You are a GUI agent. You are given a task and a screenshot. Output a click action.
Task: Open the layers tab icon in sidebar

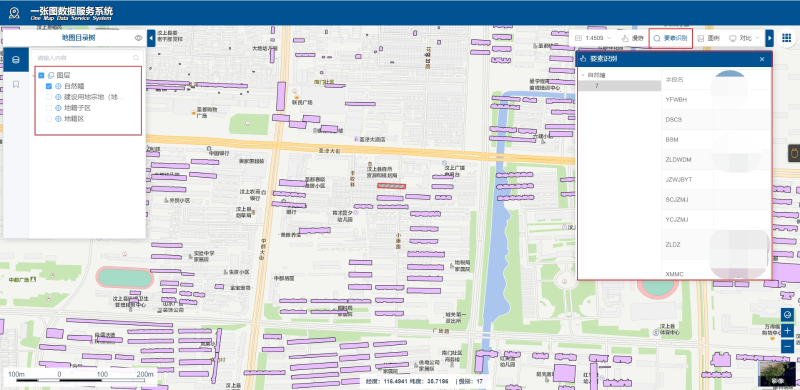16,60
